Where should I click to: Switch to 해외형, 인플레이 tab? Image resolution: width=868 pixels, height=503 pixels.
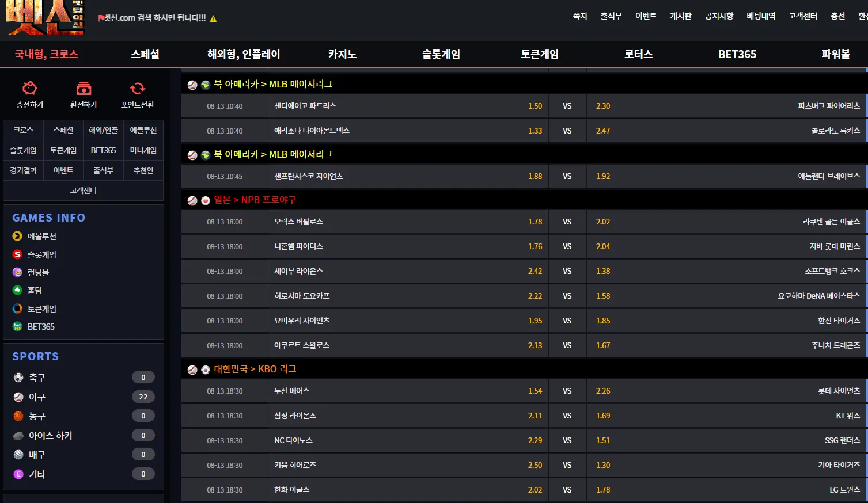coord(244,54)
